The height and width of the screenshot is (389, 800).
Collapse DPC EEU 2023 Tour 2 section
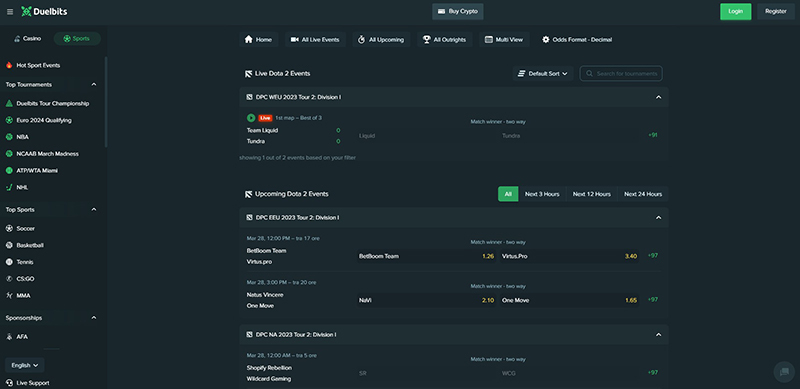coord(659,217)
